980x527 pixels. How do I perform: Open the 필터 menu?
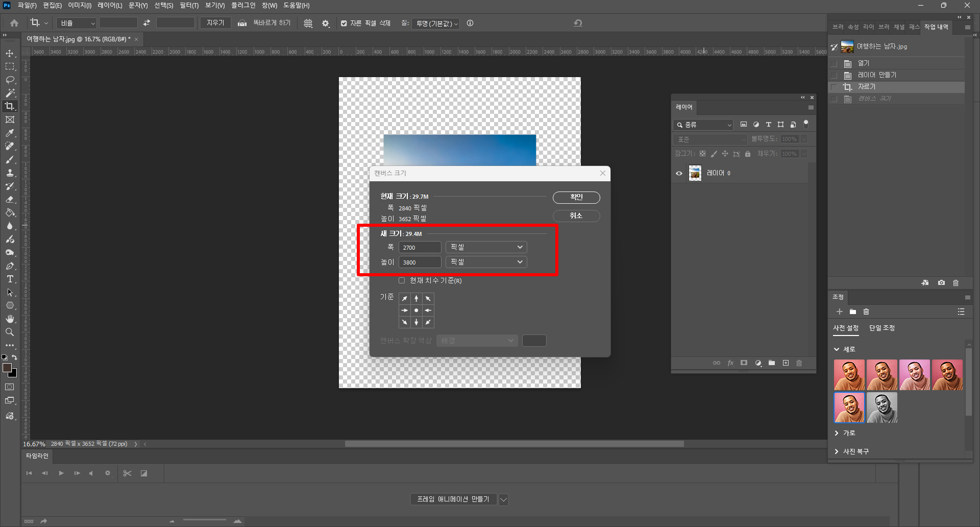(189, 6)
